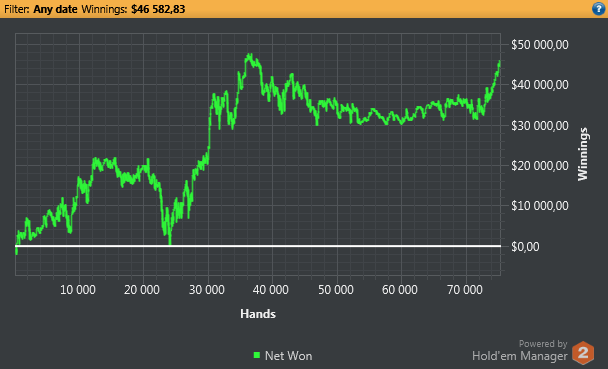This screenshot has height=369, width=608.
Task: Click the Hold'em Manager 2 hexagon logo
Action: (583, 353)
